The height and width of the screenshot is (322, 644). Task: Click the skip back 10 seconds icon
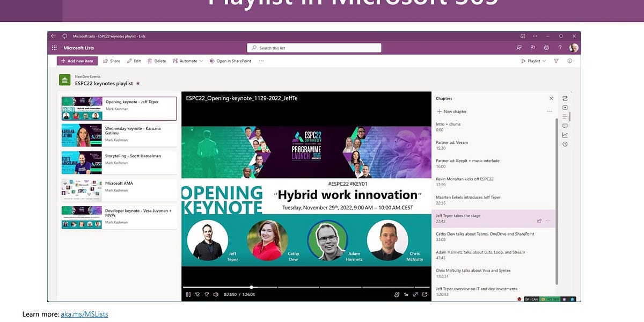coord(197,294)
